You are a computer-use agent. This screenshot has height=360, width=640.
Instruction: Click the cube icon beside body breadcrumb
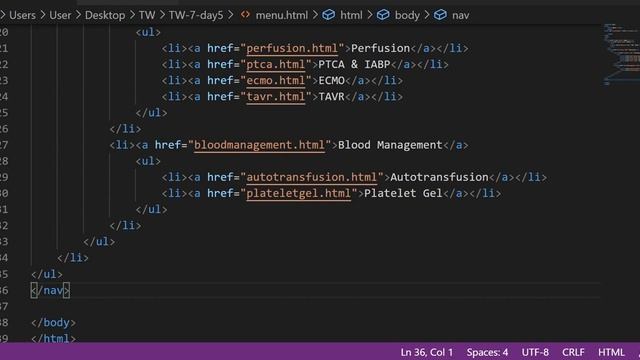(x=383, y=15)
